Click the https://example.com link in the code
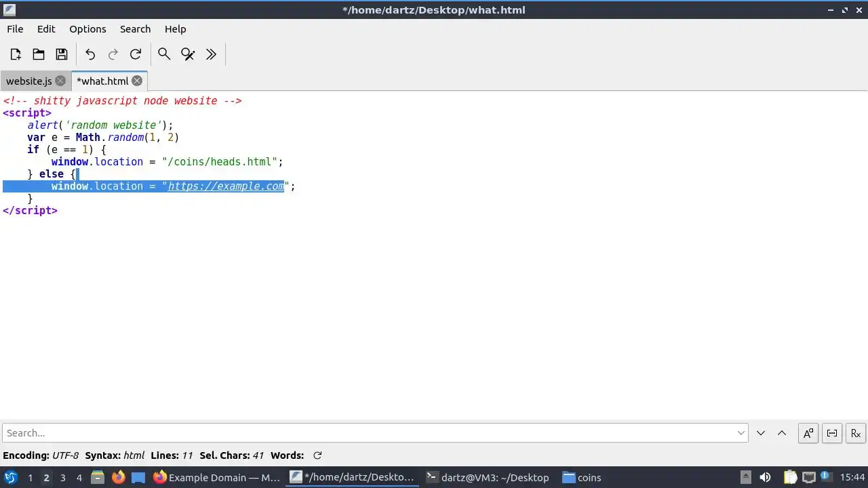The width and height of the screenshot is (868, 488). tap(226, 186)
